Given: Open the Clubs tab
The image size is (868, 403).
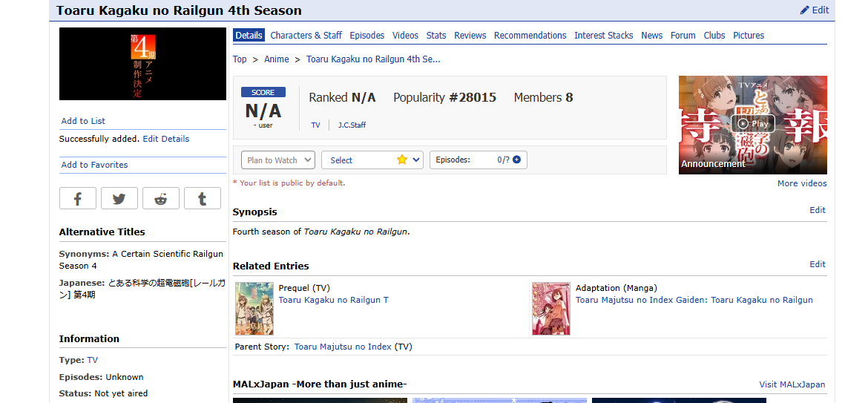Looking at the screenshot, I should point(714,36).
